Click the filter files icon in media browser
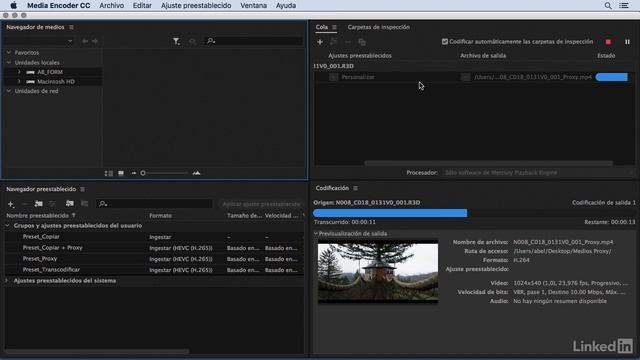Image resolution: width=640 pixels, height=360 pixels. tap(176, 41)
